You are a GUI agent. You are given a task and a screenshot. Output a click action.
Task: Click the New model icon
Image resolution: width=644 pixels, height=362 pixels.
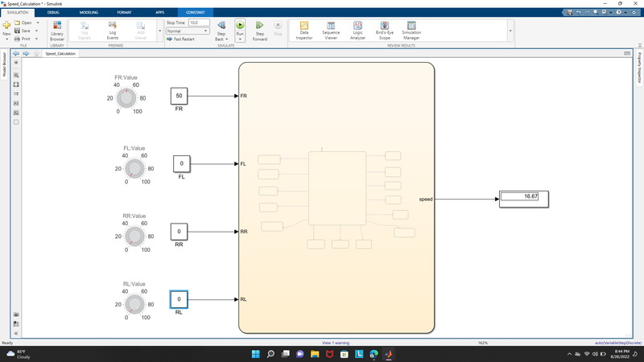tap(6, 26)
